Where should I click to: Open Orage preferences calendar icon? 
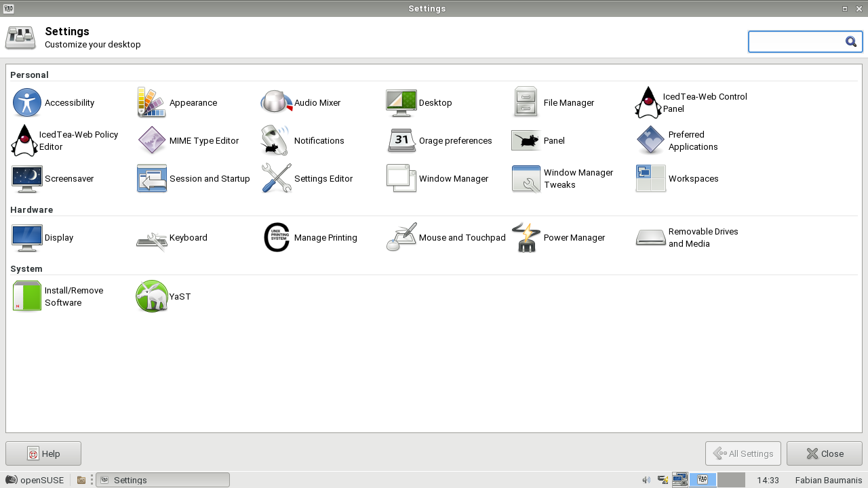[x=401, y=141]
